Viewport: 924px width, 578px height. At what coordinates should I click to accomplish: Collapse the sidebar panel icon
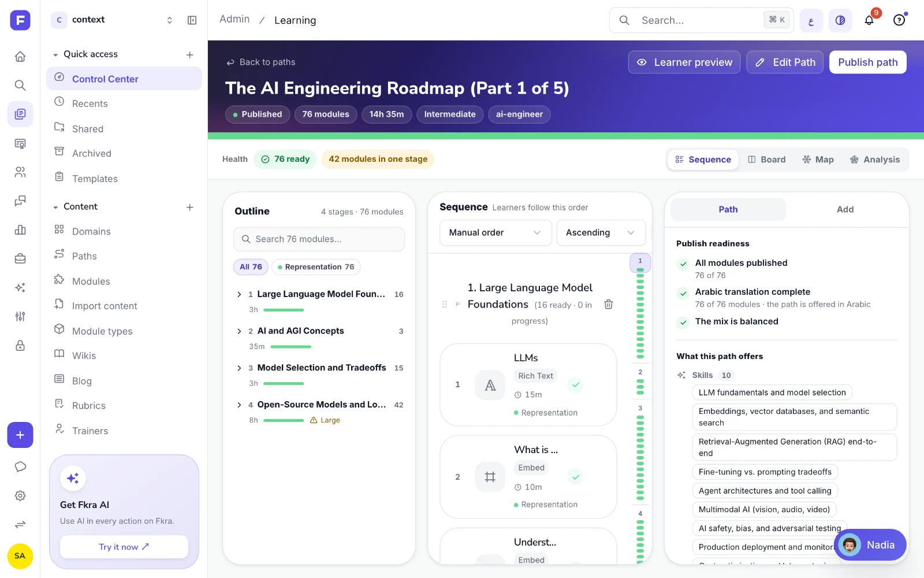coord(192,20)
